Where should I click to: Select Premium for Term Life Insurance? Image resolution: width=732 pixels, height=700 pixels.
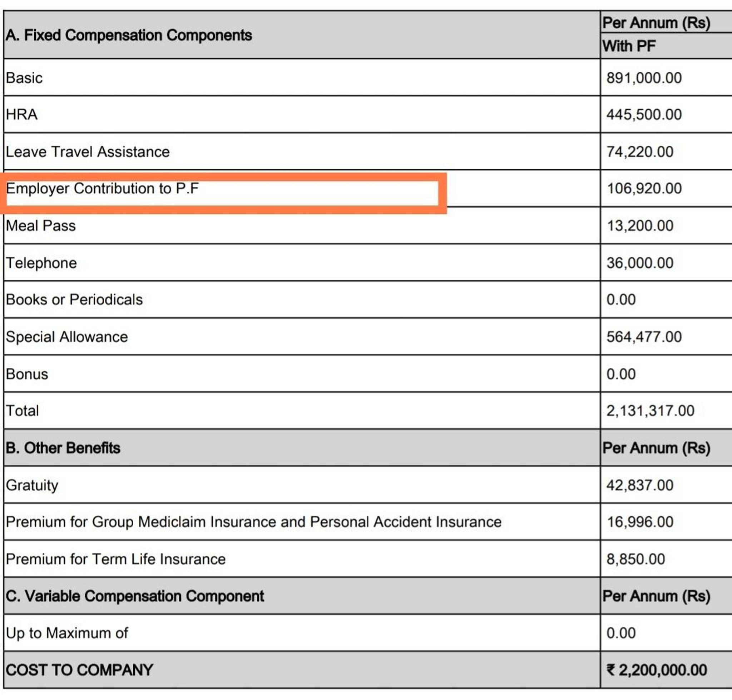[x=116, y=559]
